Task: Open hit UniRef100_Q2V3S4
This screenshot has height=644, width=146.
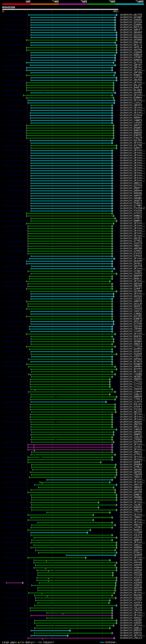Action: coord(131,22)
